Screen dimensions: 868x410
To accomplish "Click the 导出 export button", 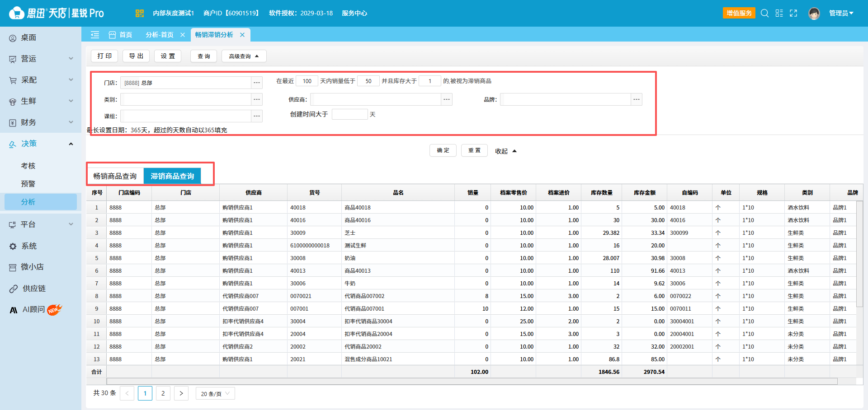I will tap(136, 56).
